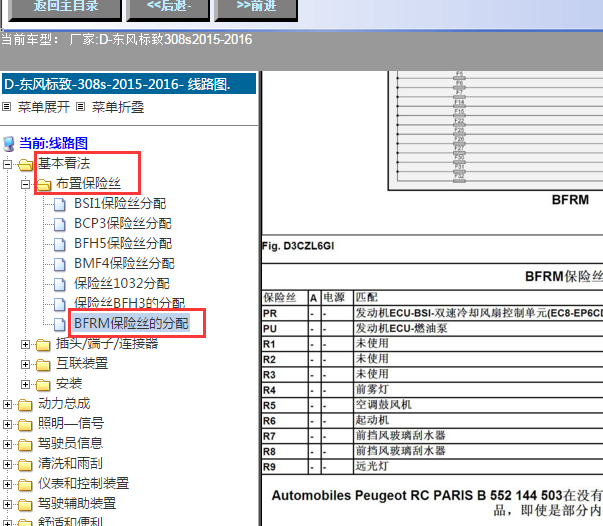
Task: Click page icon of BCP3保险丝分配
Action: pos(60,224)
